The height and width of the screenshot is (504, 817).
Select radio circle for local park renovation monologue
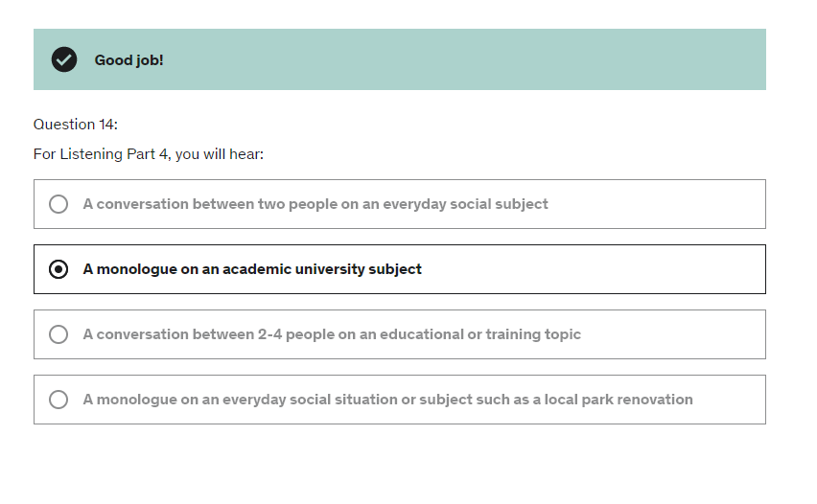pyautogui.click(x=58, y=400)
